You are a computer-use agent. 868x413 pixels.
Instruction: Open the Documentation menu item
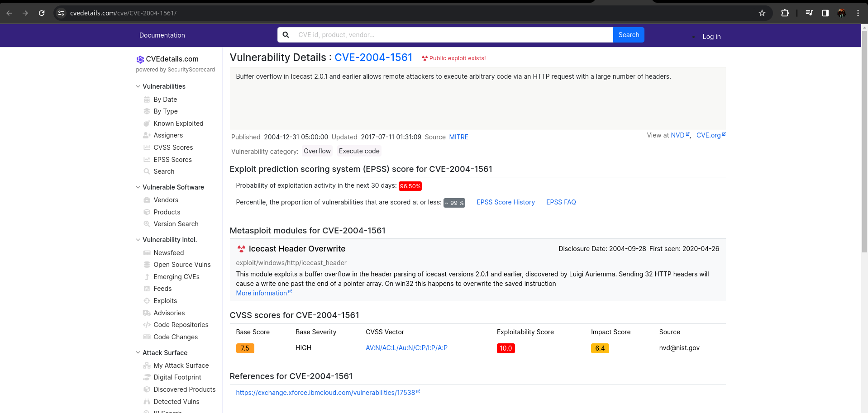[x=162, y=35]
